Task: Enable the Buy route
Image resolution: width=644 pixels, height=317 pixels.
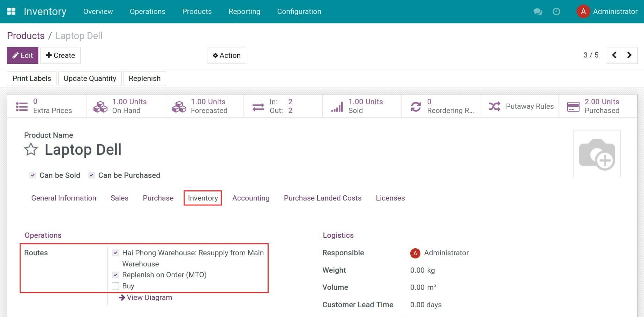Action: pos(115,286)
